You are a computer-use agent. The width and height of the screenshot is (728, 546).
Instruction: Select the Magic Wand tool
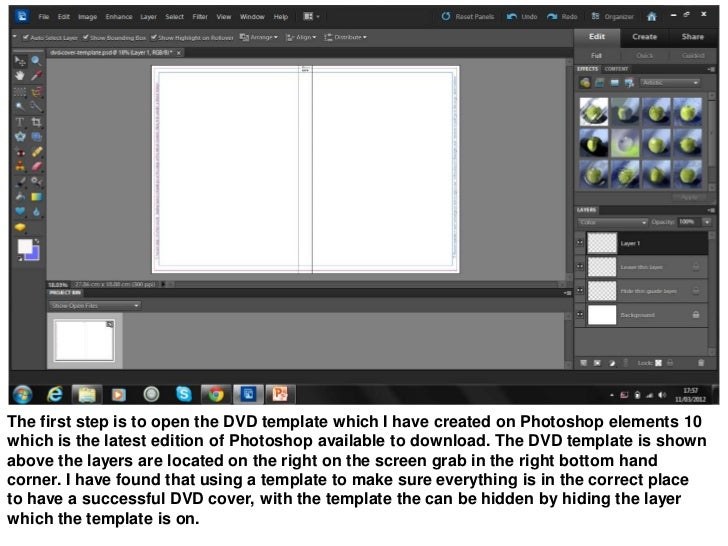[20, 106]
